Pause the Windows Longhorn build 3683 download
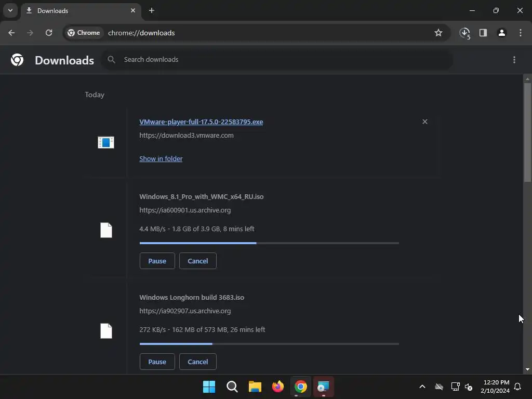Screen dimensions: 532x399 coord(157,362)
